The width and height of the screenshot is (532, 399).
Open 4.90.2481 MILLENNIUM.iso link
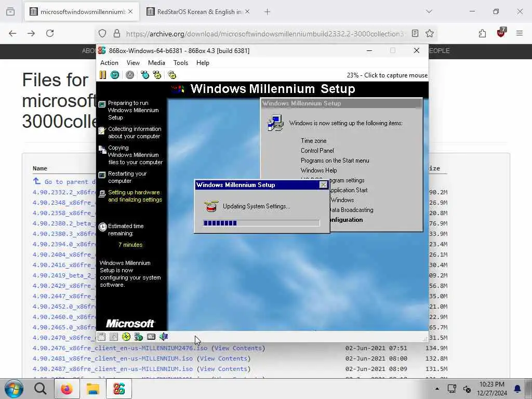pyautogui.click(x=113, y=358)
